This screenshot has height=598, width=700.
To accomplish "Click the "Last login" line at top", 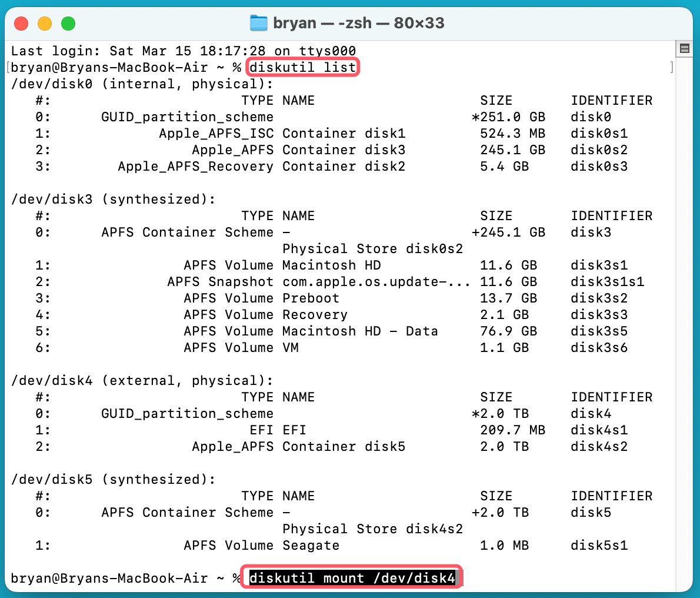I will [x=183, y=51].
